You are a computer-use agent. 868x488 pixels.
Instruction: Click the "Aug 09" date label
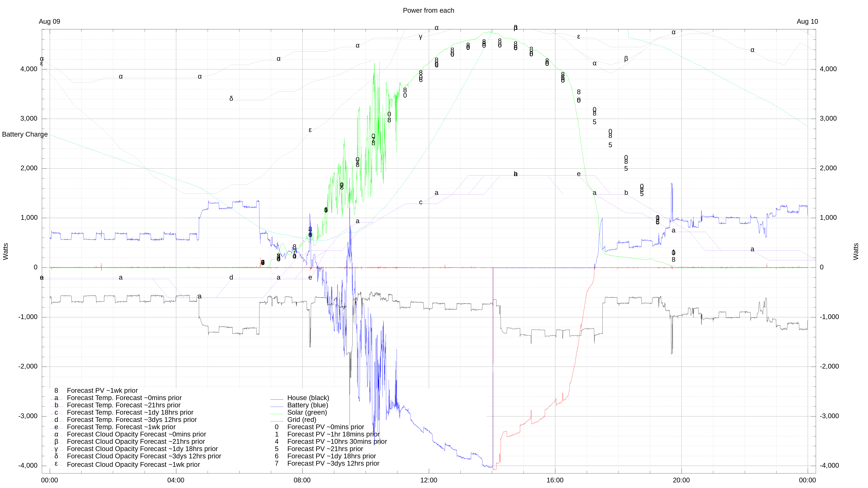pos(50,22)
